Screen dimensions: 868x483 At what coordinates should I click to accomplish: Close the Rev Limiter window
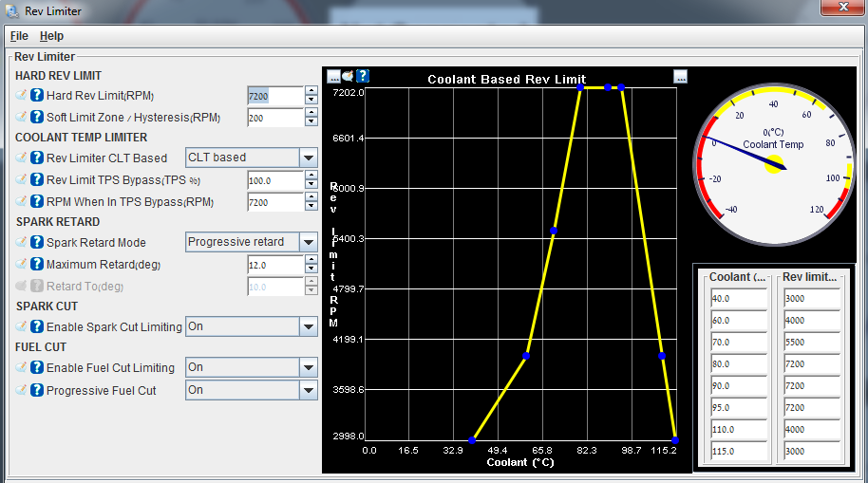(843, 8)
